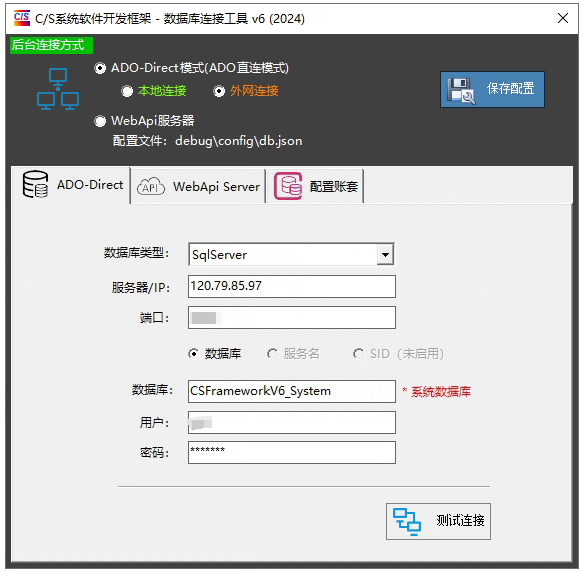The image size is (583, 572).
Task: Click the 数据库类型 label
Action: pyautogui.click(x=136, y=253)
